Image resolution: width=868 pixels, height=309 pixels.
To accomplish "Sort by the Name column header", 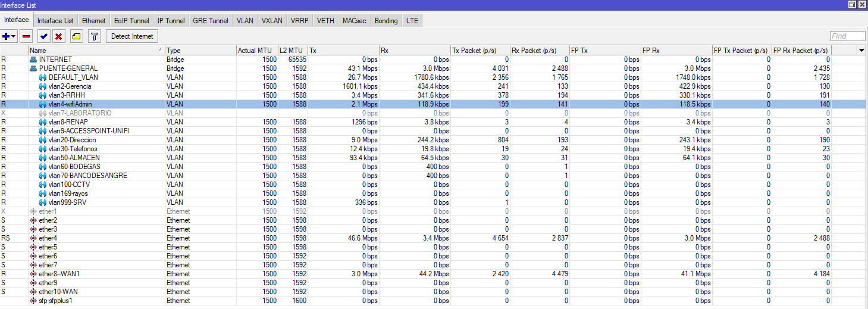I will pos(96,51).
